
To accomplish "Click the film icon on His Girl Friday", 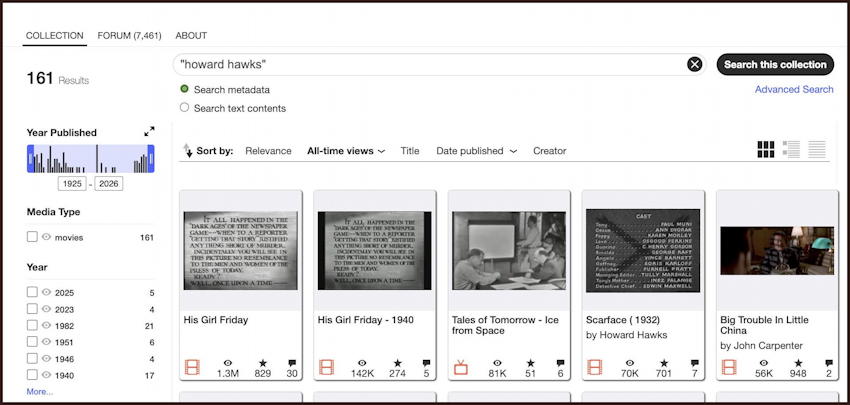I will point(192,368).
